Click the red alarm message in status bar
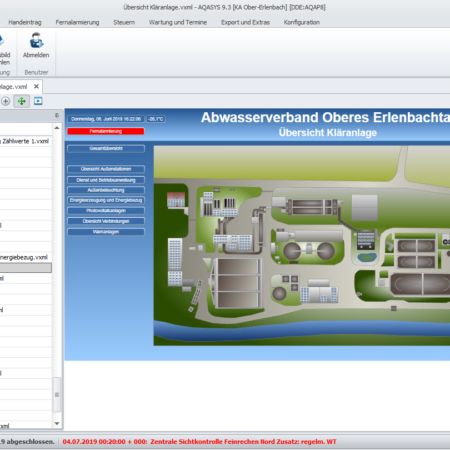 click(199, 442)
